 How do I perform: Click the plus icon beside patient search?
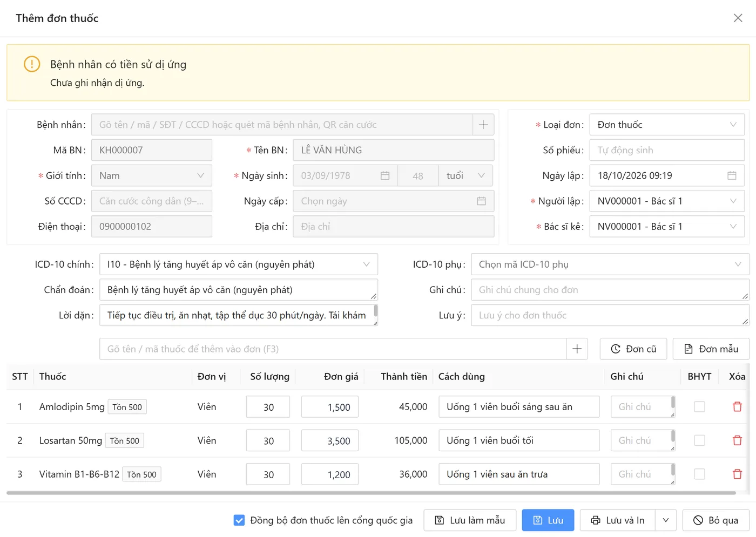click(x=483, y=125)
